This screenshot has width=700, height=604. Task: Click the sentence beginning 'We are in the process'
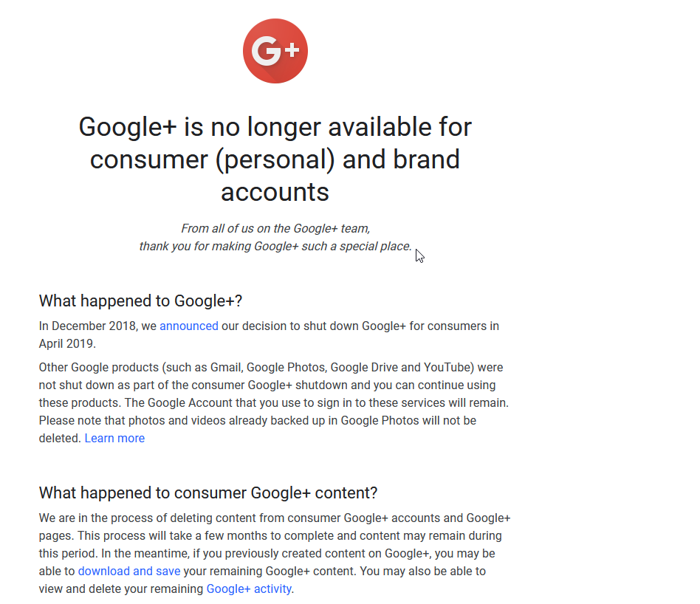tap(275, 526)
